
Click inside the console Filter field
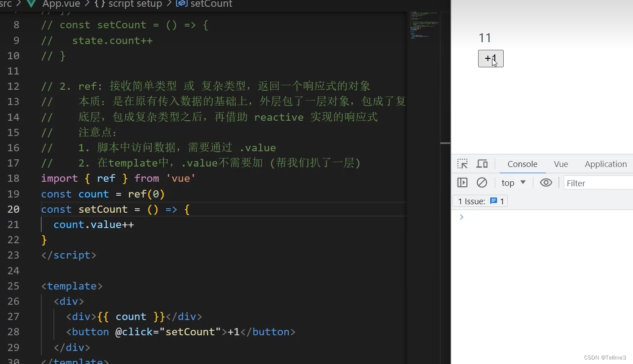tap(597, 182)
